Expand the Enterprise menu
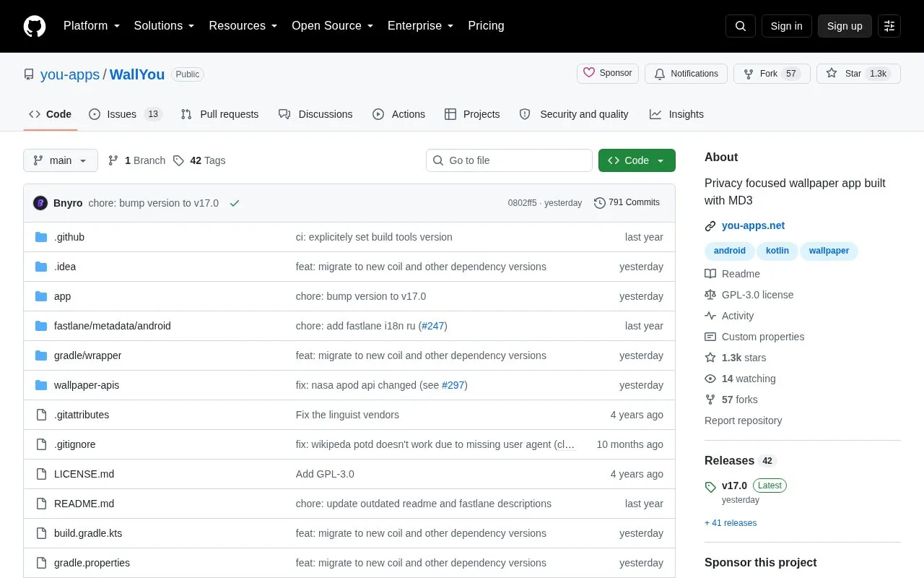924x578 pixels. point(421,26)
